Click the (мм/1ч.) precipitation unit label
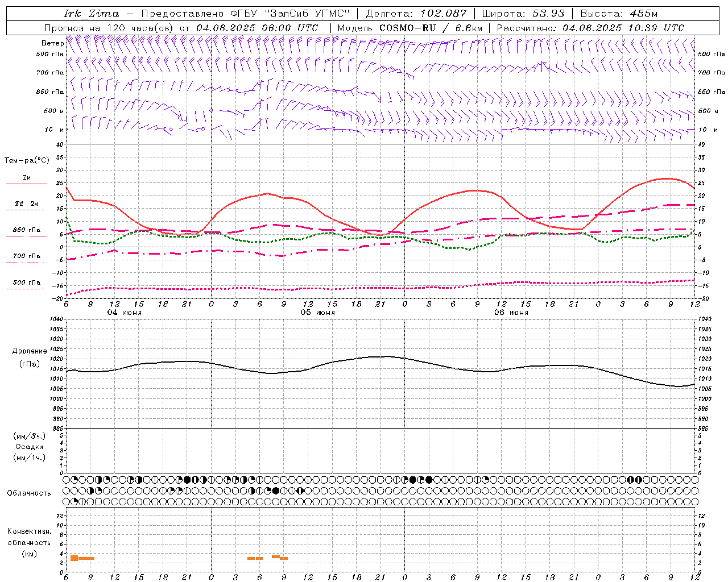728x582 pixels. point(30,458)
